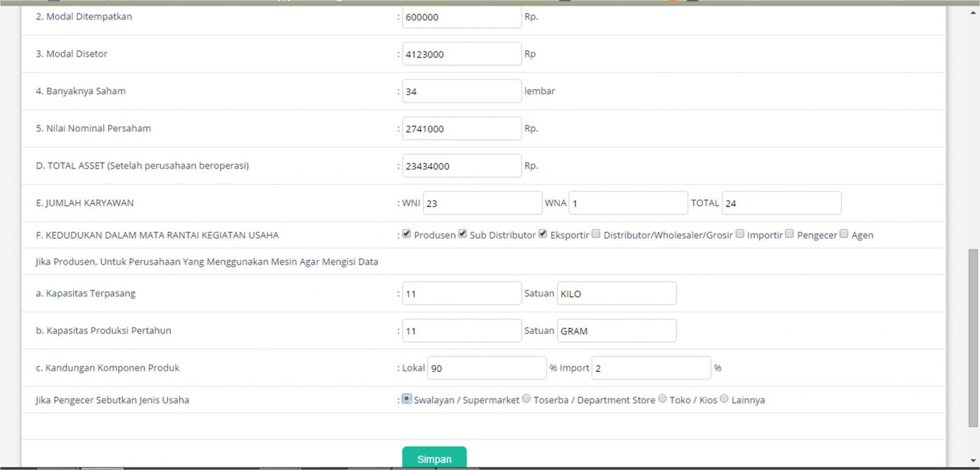
Task: Tick the Pengecer checkbox
Action: tap(790, 234)
